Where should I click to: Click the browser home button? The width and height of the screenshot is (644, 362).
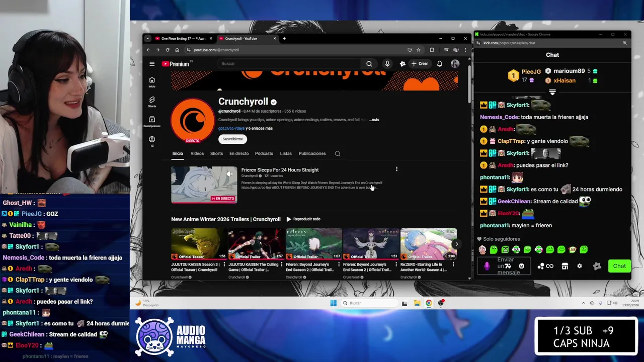177,50
